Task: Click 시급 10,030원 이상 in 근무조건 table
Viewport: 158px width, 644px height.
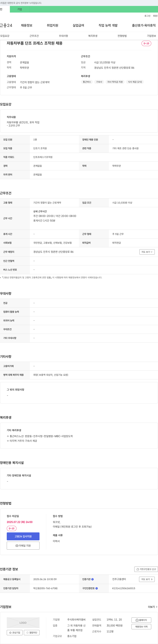Action: (x=122, y=203)
